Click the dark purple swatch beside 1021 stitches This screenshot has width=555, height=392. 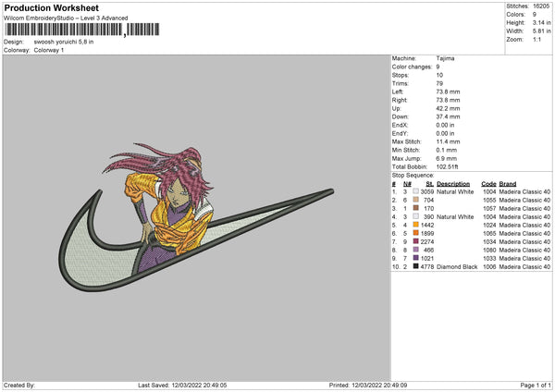pyautogui.click(x=415, y=258)
